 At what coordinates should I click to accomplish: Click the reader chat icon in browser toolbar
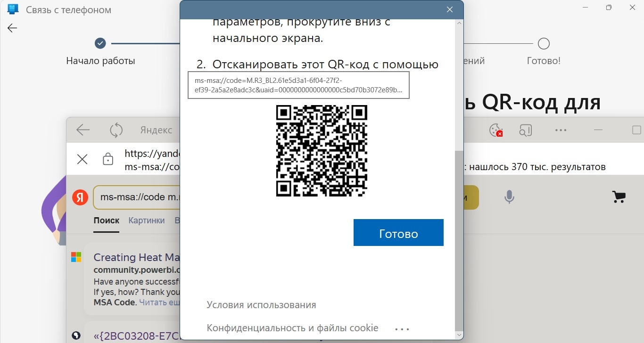click(526, 130)
